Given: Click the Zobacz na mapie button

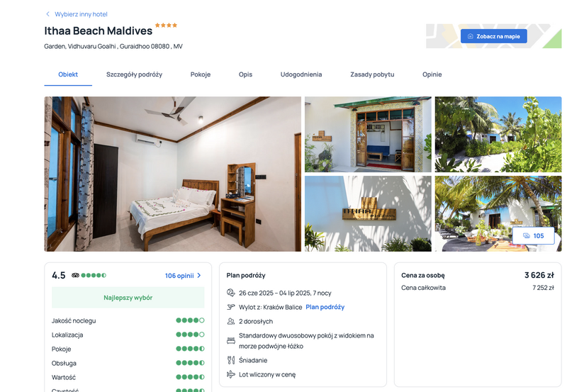Looking at the screenshot, I should click(x=493, y=36).
